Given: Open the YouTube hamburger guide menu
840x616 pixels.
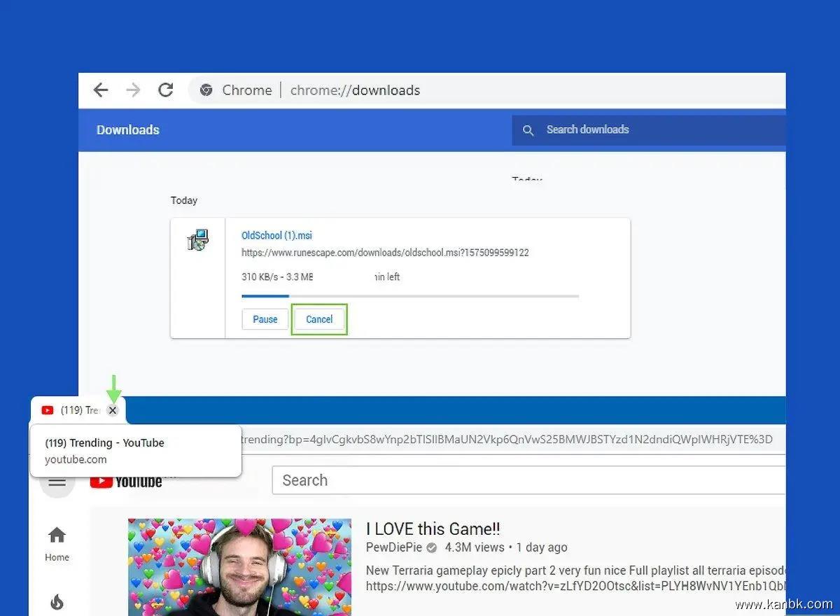Looking at the screenshot, I should pyautogui.click(x=57, y=482).
